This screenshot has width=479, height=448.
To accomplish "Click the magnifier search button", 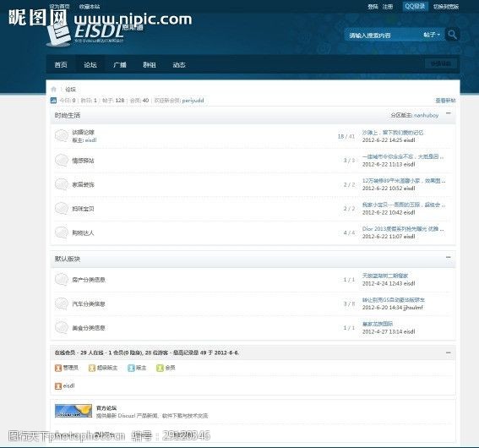I will point(452,35).
